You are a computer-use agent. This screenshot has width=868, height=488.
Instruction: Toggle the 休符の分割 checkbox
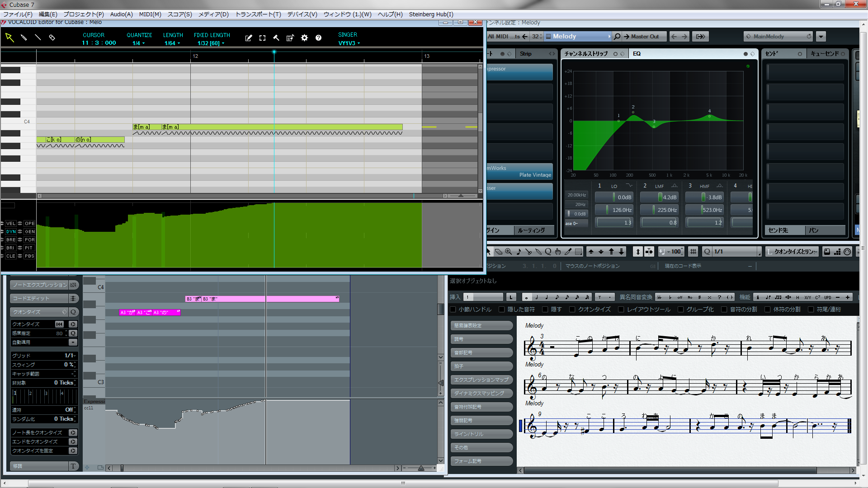click(767, 309)
